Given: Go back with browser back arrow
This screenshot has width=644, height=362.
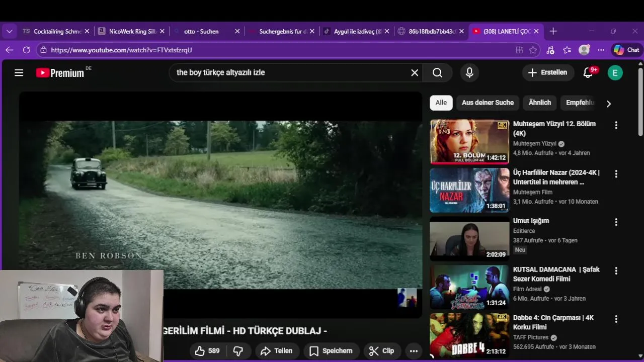Looking at the screenshot, I should click(9, 50).
